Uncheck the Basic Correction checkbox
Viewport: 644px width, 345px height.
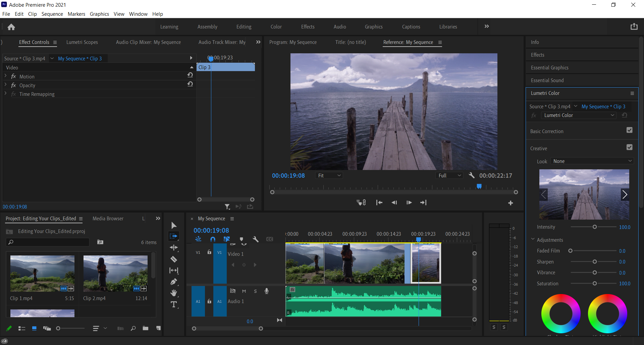point(629,130)
